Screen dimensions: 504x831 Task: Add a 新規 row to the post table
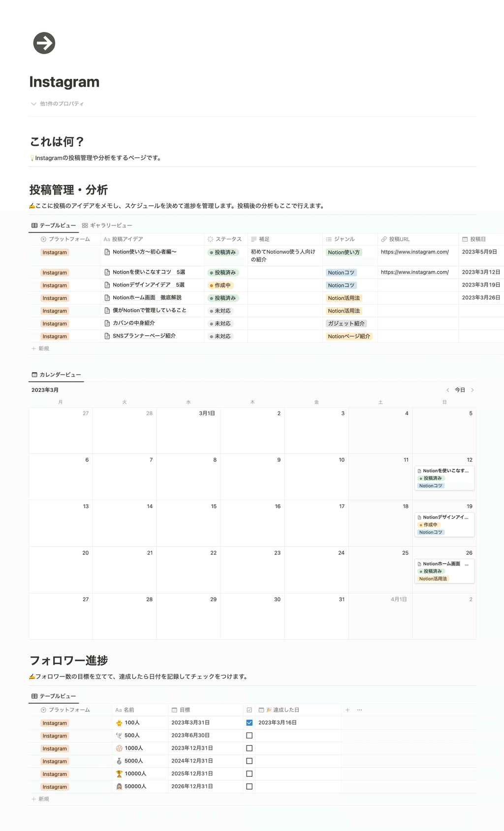[40, 349]
